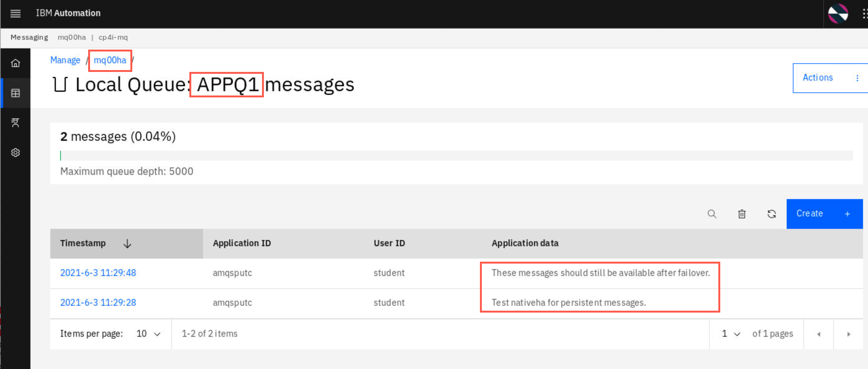Refresh the message list
This screenshot has height=369, width=868.
(x=772, y=214)
